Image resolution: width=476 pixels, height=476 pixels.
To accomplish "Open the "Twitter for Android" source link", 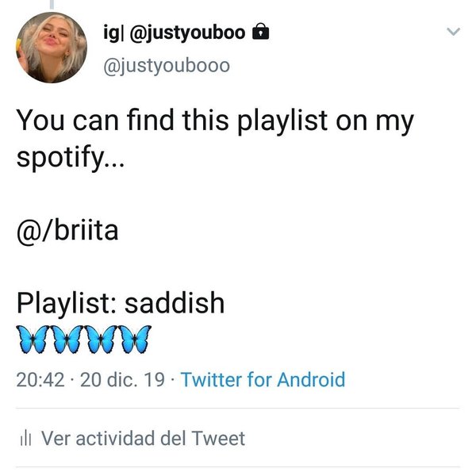I will 263,379.
